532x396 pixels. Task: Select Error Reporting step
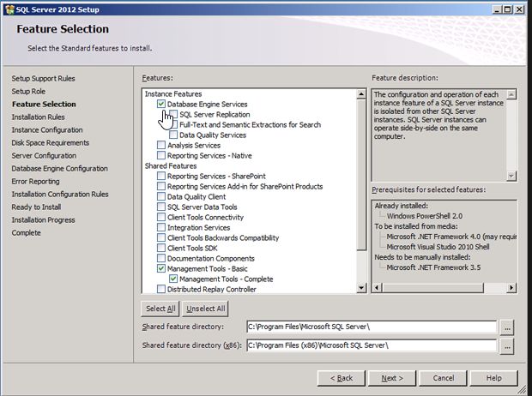point(35,182)
